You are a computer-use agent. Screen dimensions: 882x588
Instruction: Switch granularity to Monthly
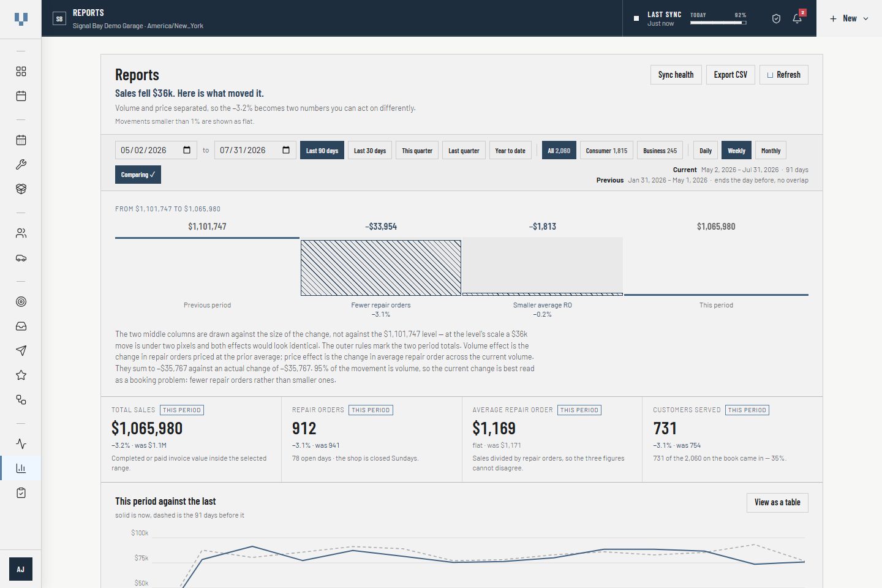click(x=771, y=151)
